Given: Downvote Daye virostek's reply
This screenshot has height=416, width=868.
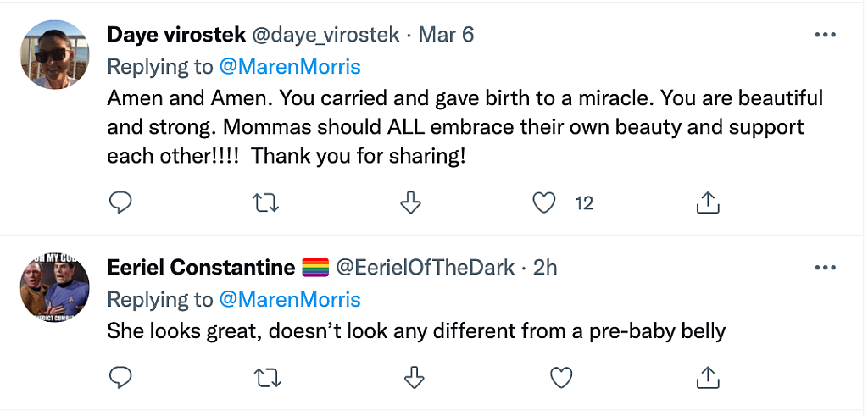Looking at the screenshot, I should [x=410, y=202].
